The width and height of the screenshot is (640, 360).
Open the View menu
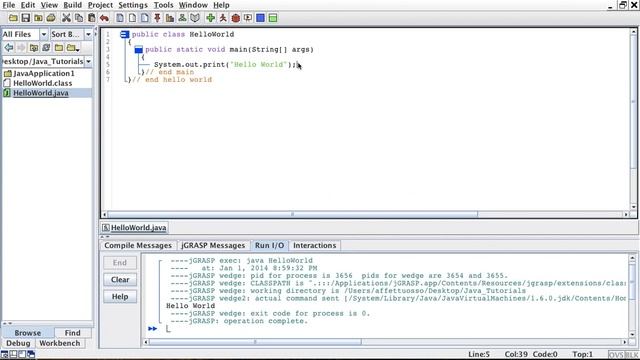49,5
